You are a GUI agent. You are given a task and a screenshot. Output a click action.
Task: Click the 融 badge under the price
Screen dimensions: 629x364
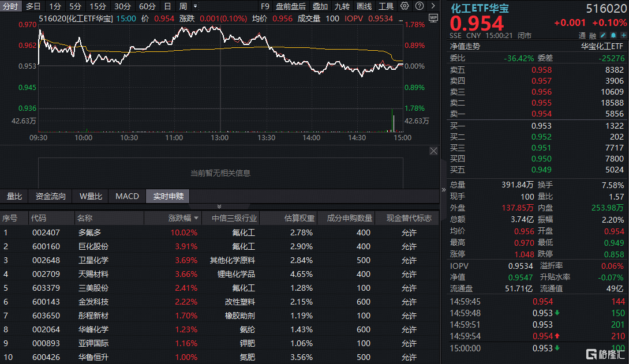tap(593, 36)
